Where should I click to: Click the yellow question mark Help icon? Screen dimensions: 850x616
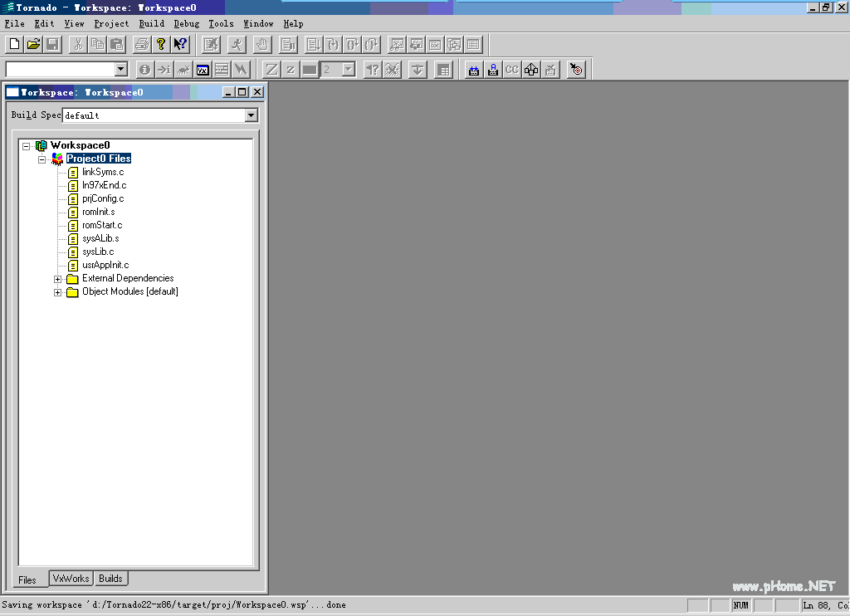[161, 45]
